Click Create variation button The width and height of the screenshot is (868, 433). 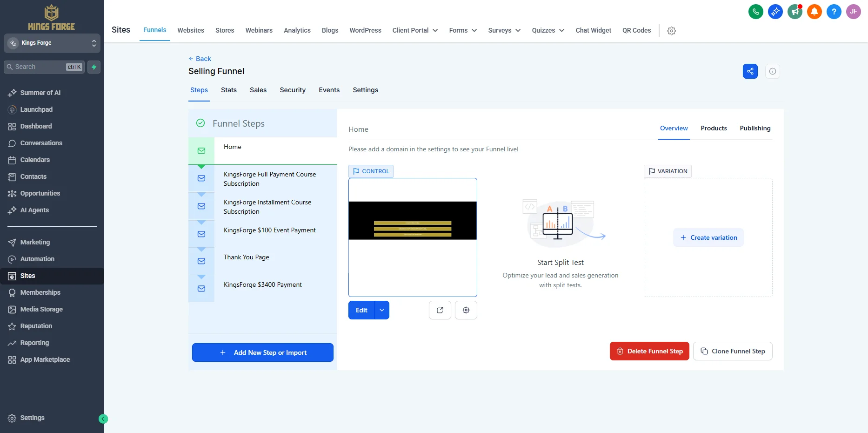pos(708,237)
